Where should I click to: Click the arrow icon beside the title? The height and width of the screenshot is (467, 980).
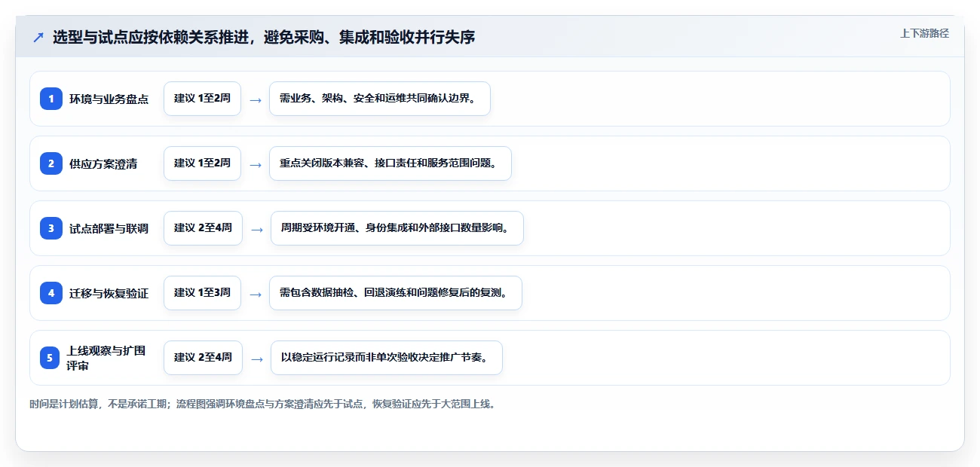[x=38, y=37]
